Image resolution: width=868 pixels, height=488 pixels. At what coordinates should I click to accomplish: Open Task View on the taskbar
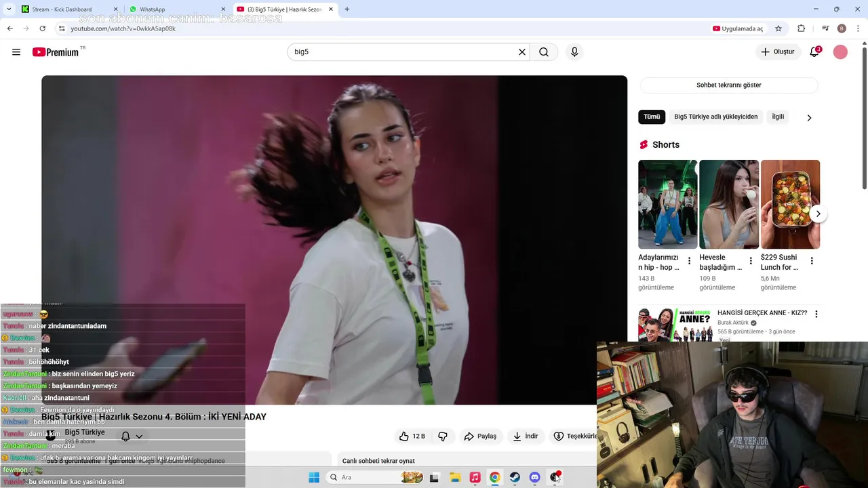[434, 477]
